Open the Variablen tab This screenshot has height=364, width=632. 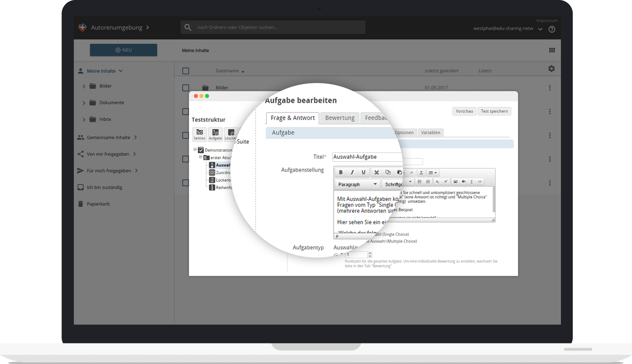click(x=431, y=133)
